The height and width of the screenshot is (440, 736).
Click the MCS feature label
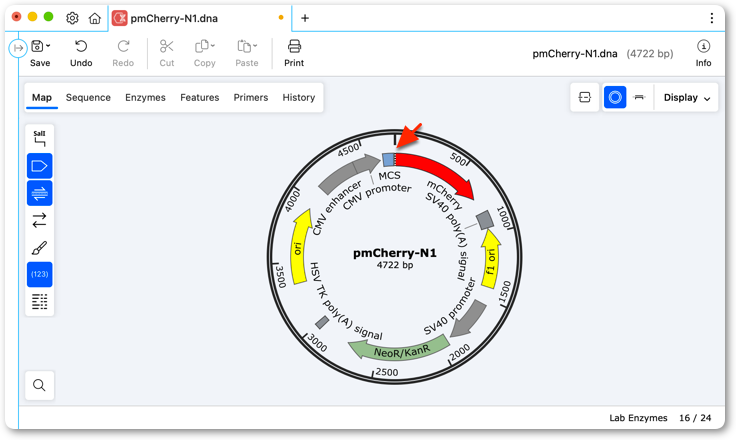pyautogui.click(x=390, y=176)
